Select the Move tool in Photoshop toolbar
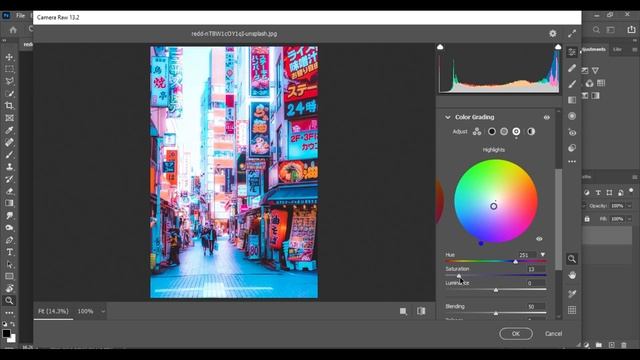The height and width of the screenshot is (360, 640). point(9,57)
